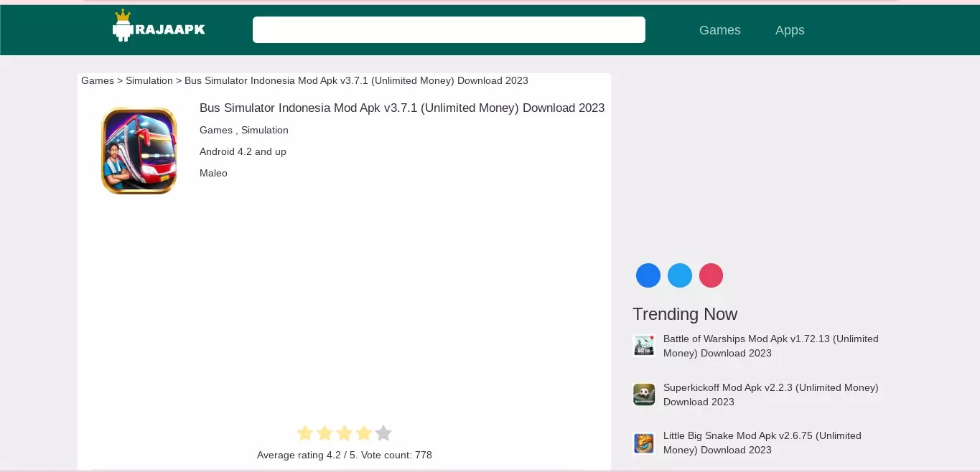Rate four stars
This screenshot has width=980, height=472.
[364, 433]
